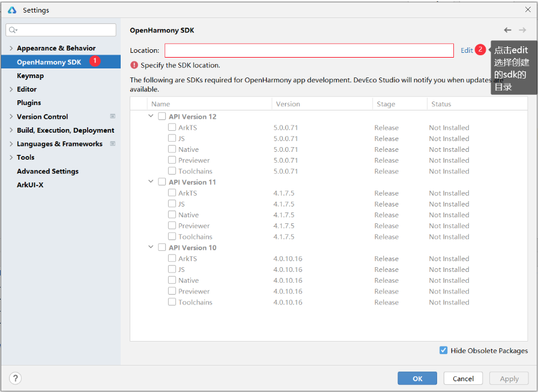Click the Apply button

tap(509, 378)
